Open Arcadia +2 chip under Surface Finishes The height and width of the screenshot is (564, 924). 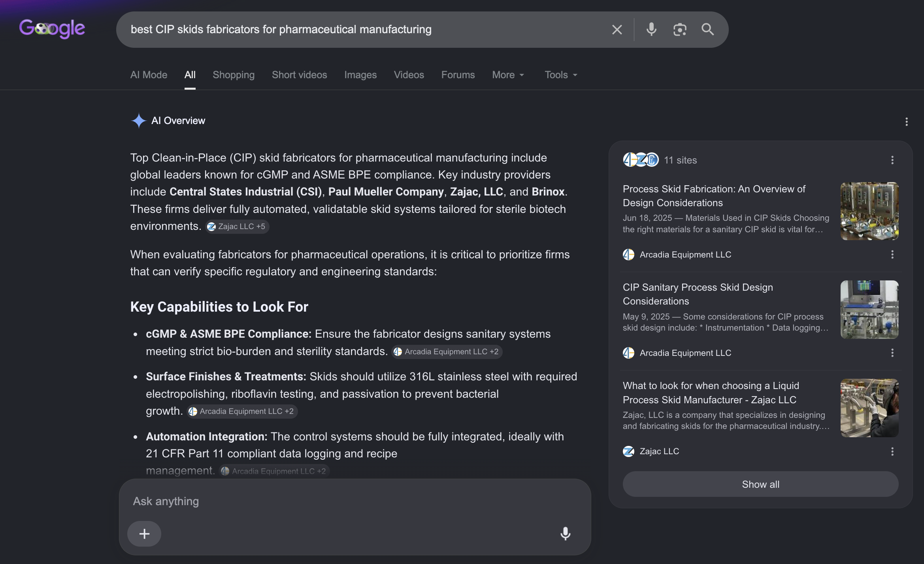(242, 411)
